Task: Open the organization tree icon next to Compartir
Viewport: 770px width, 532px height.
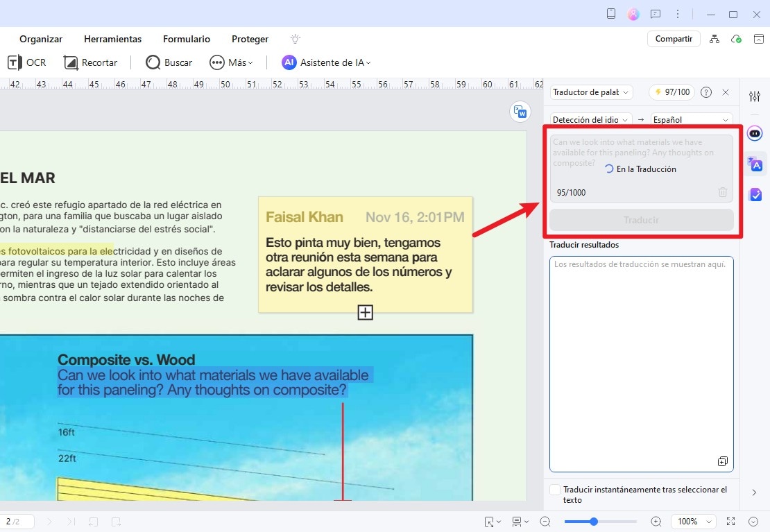Action: 715,39
